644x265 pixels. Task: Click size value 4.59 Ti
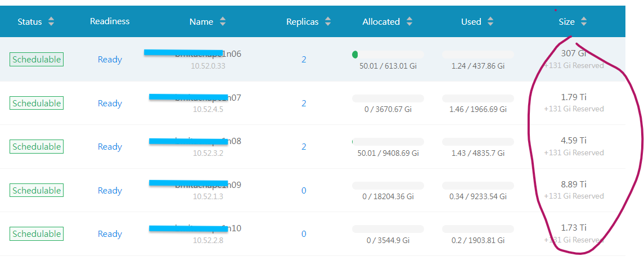(x=574, y=141)
